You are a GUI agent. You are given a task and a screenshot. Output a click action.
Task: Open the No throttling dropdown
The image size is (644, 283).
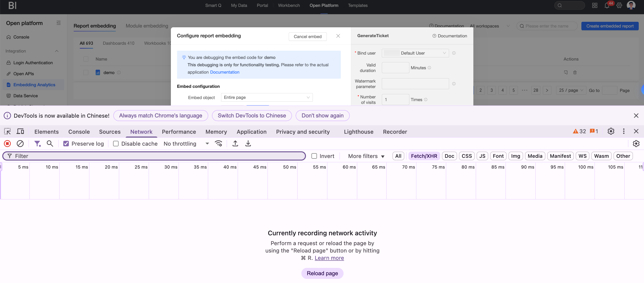coord(186,144)
